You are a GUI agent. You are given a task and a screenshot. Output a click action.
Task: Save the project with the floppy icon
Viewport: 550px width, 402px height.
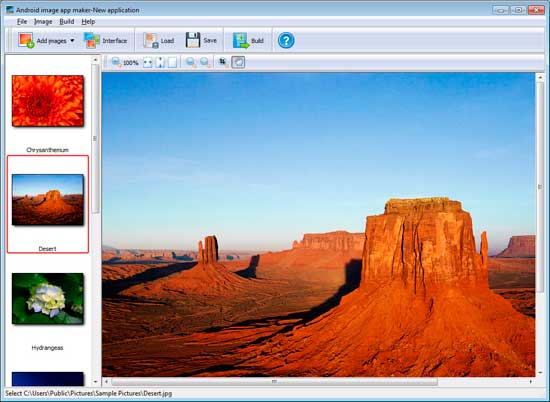pyautogui.click(x=201, y=40)
